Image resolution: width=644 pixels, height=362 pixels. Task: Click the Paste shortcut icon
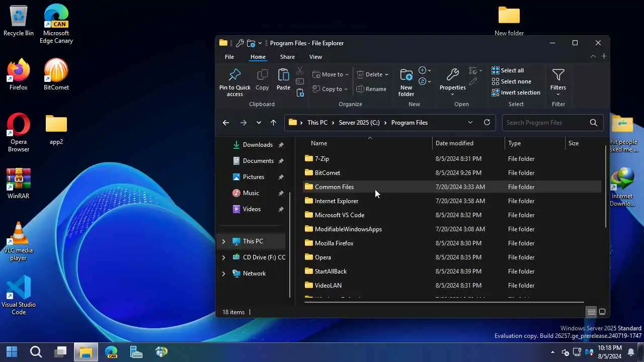300,93
